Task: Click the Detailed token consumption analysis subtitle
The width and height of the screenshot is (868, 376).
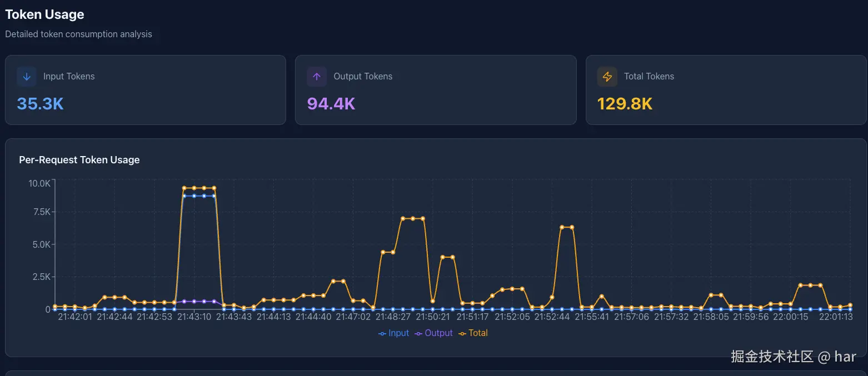Action: pyautogui.click(x=78, y=34)
